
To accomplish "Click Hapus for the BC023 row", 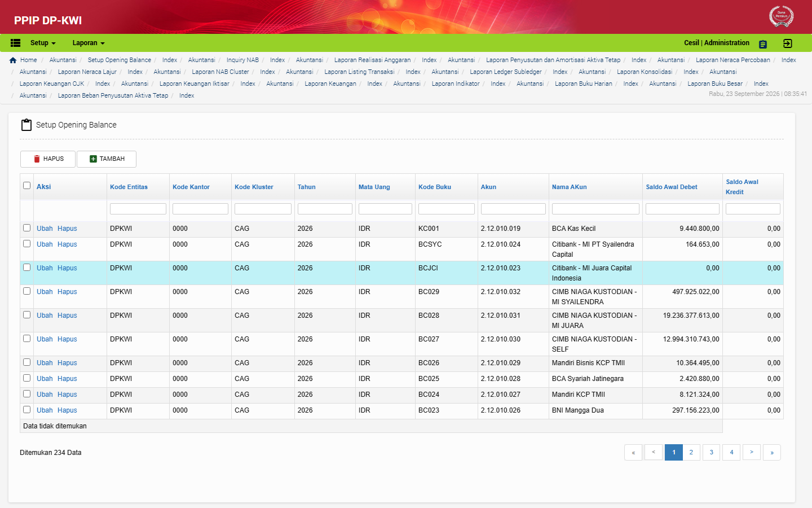I will click(67, 410).
